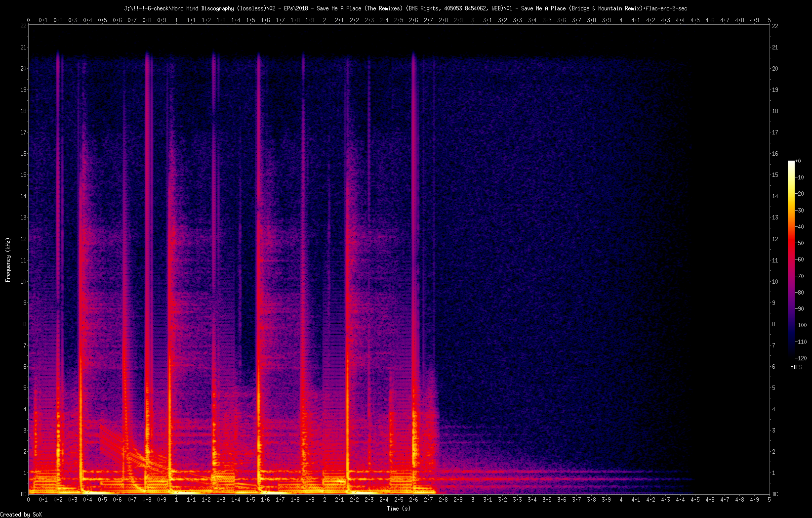This screenshot has width=812, height=518.
Task: Click "12" on the left frequency axis
Action: (23, 239)
